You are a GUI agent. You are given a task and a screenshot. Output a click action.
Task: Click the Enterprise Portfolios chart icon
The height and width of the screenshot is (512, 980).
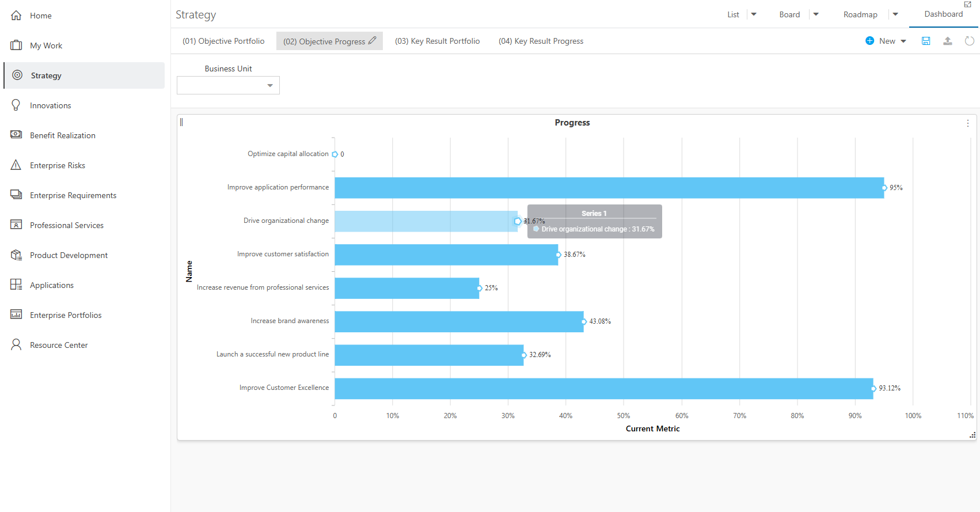point(16,314)
